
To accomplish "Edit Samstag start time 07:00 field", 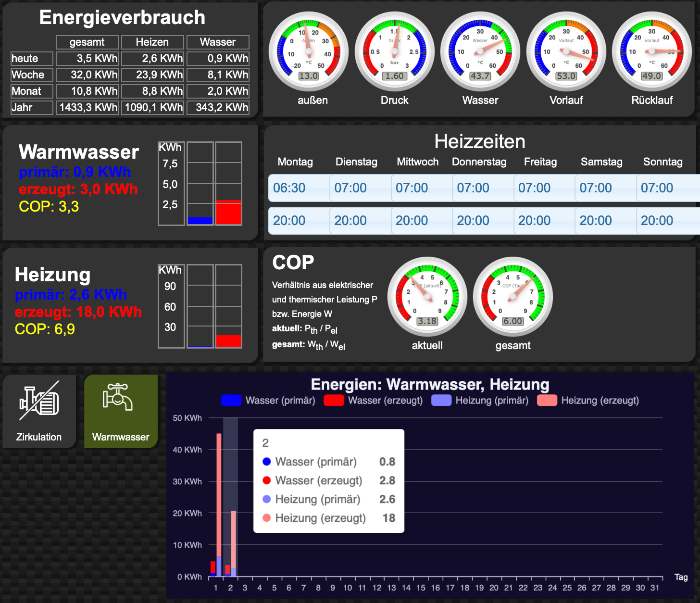I will coord(605,188).
